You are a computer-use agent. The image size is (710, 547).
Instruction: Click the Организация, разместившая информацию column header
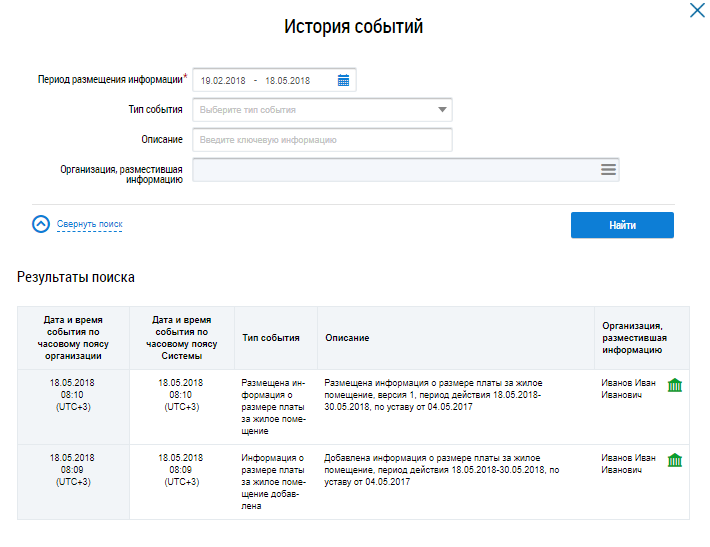click(x=634, y=338)
